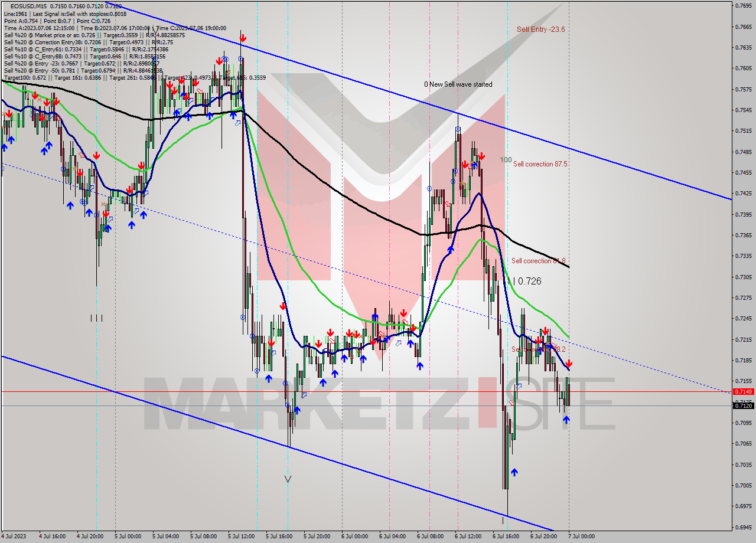Select 'Sell %20 @ Correction Entry38' line
The width and height of the screenshot is (756, 543).
pyautogui.click(x=89, y=42)
